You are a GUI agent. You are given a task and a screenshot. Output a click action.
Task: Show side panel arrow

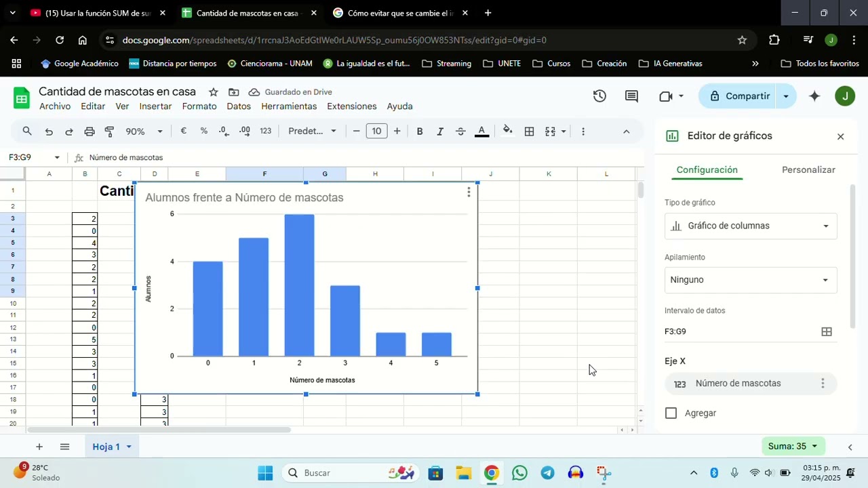pos(850,447)
